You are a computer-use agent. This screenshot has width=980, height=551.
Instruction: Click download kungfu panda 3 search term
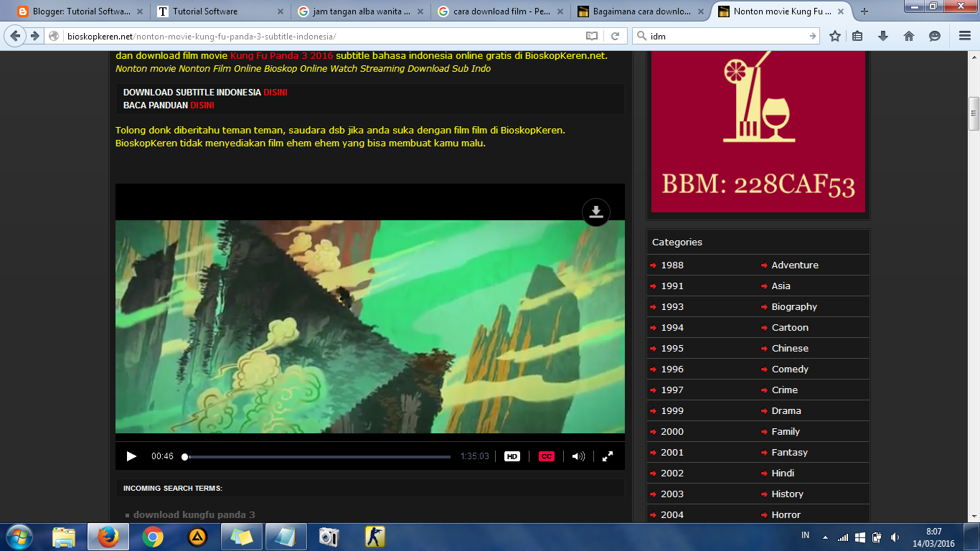tap(194, 515)
